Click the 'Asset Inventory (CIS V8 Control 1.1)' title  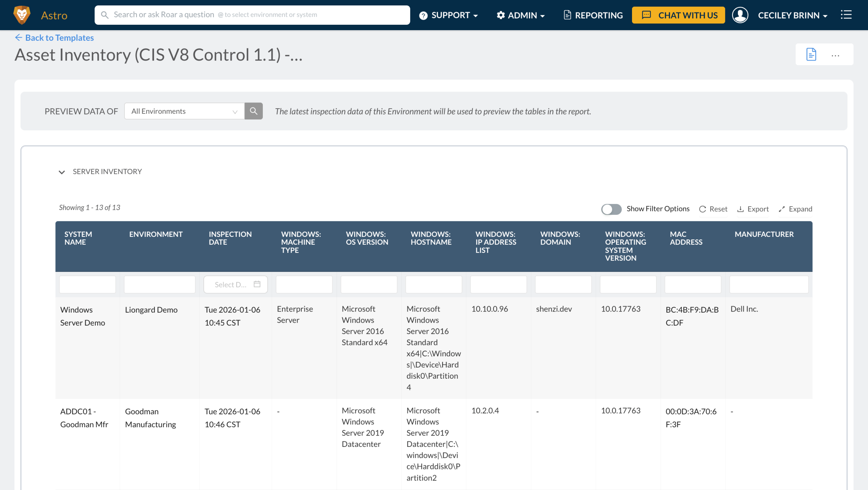pos(159,55)
